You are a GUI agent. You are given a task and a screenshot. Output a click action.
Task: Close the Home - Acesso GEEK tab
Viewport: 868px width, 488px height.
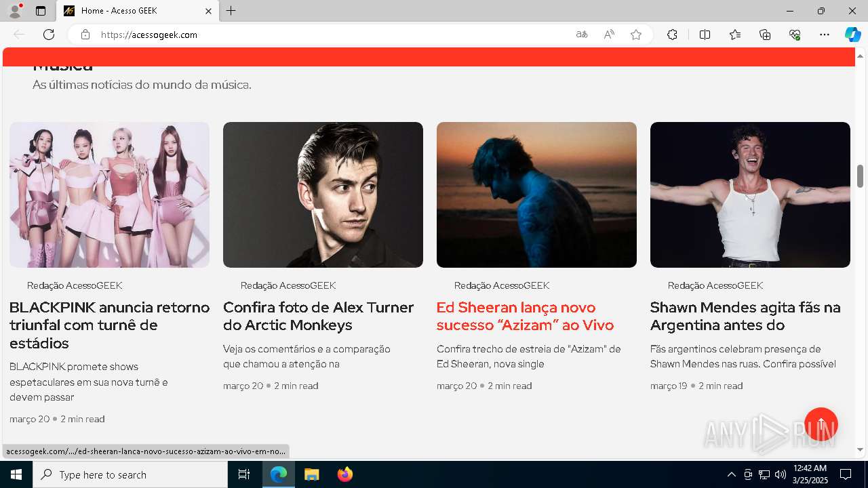tap(209, 11)
